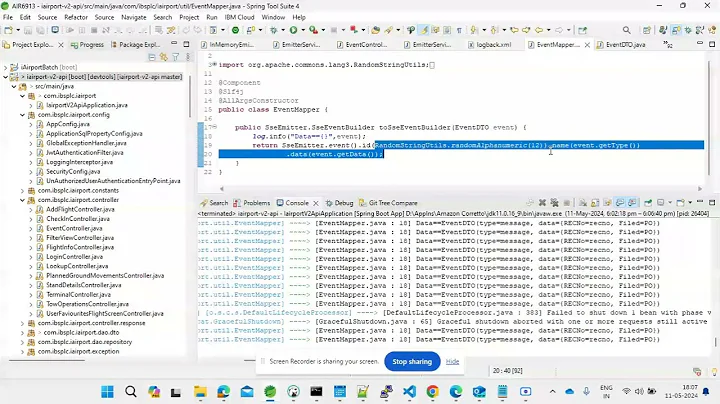Open the IBM Cloud menu
Screen dimensions: 720x404
(239, 17)
